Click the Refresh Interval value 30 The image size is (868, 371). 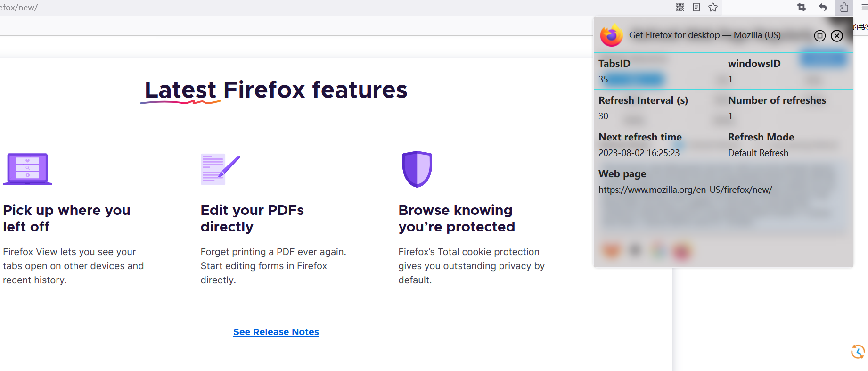[603, 116]
